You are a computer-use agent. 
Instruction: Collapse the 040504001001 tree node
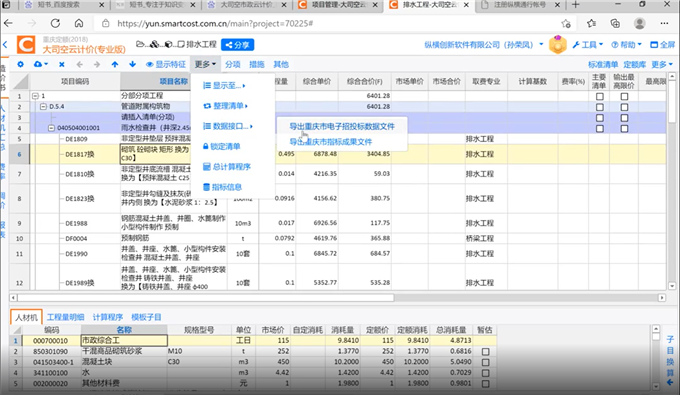(x=52, y=128)
